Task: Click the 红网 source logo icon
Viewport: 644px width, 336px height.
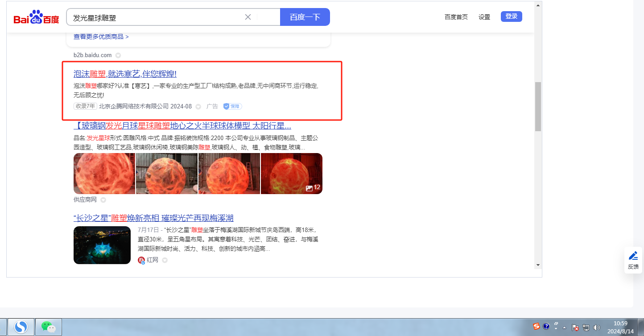Action: click(x=141, y=260)
